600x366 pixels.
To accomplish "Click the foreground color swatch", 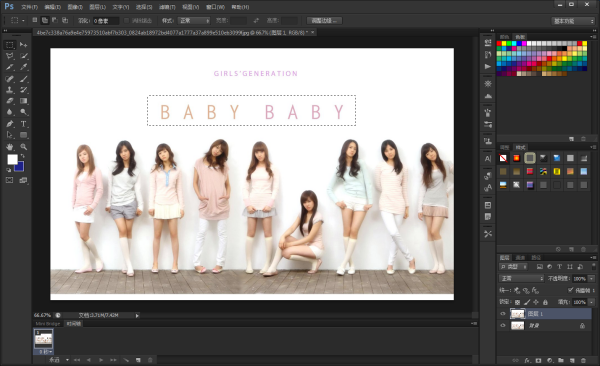I will [x=12, y=159].
